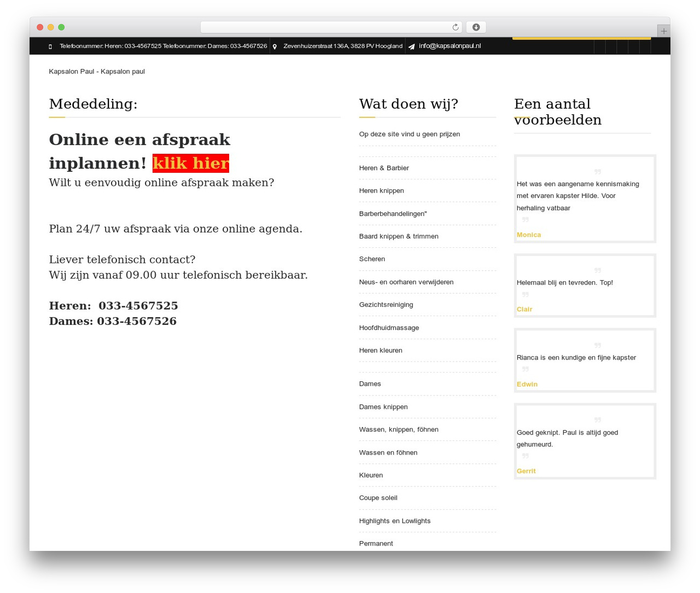Click the bold 'Heren: 033-4567525' line in the announcement

(113, 306)
